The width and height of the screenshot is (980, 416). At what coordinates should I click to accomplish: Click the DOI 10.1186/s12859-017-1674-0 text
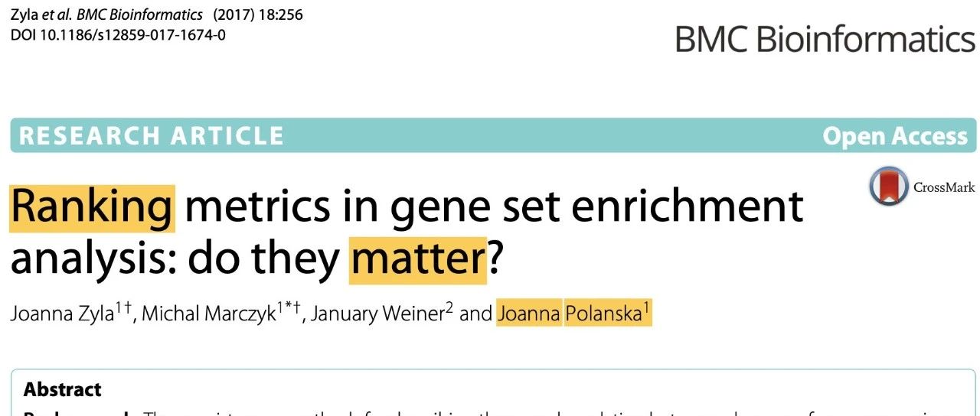(x=118, y=35)
